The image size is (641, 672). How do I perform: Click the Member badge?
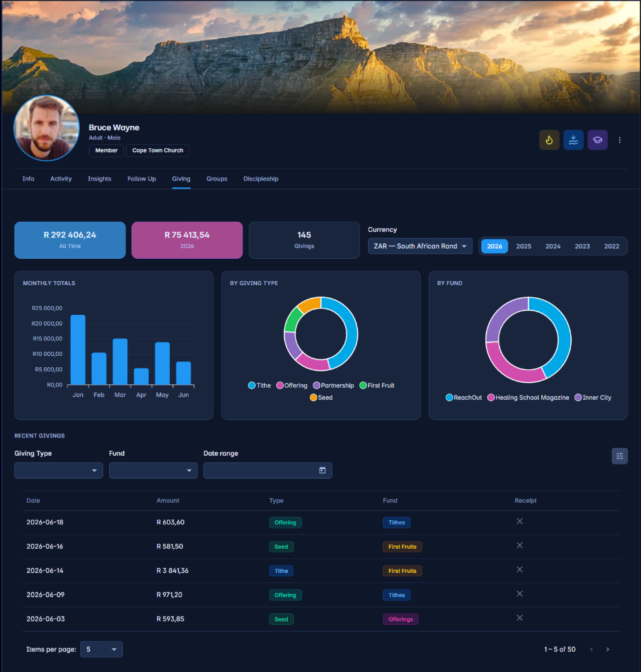(x=106, y=150)
